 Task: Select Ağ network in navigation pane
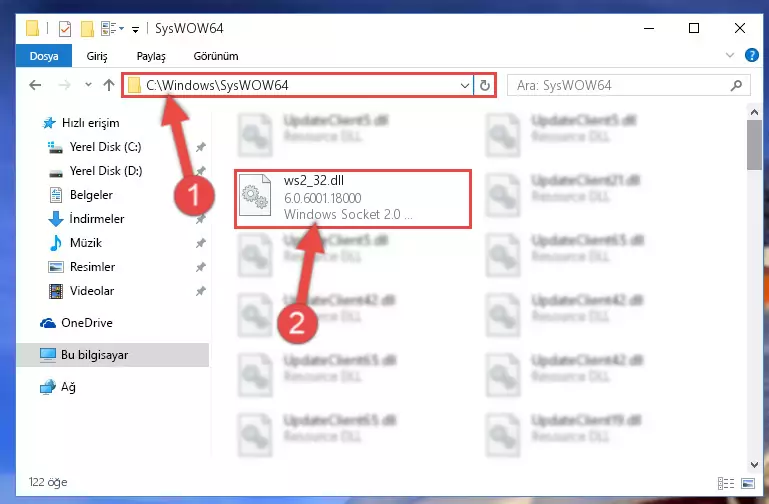tap(68, 387)
